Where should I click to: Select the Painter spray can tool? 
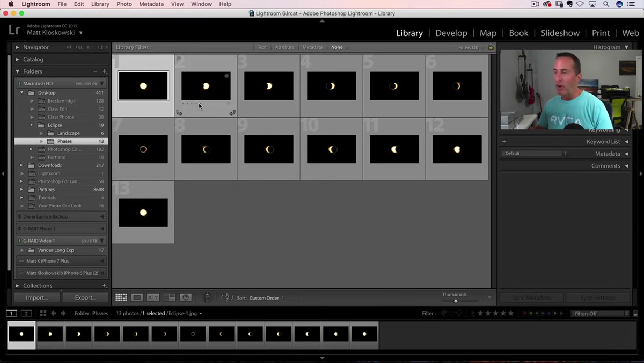coord(207,297)
